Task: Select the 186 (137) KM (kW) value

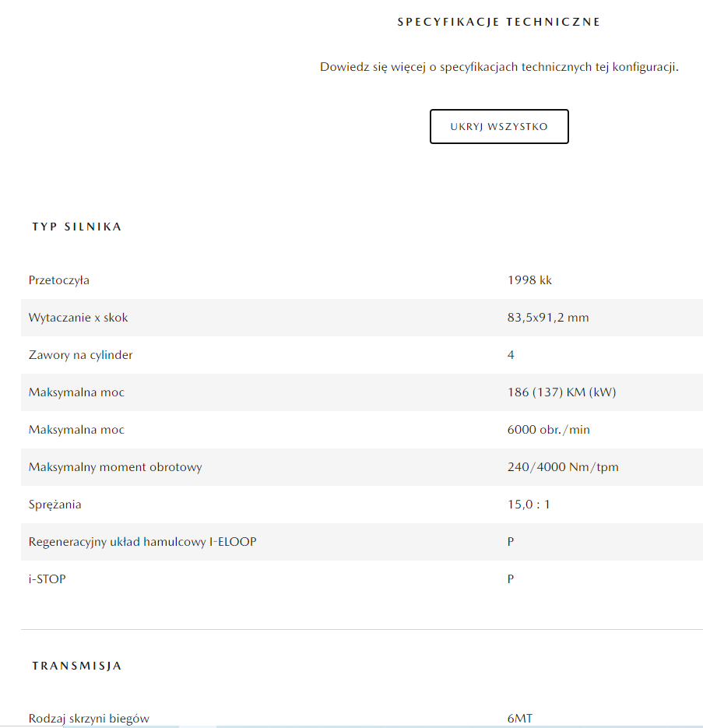Action: 561,392
